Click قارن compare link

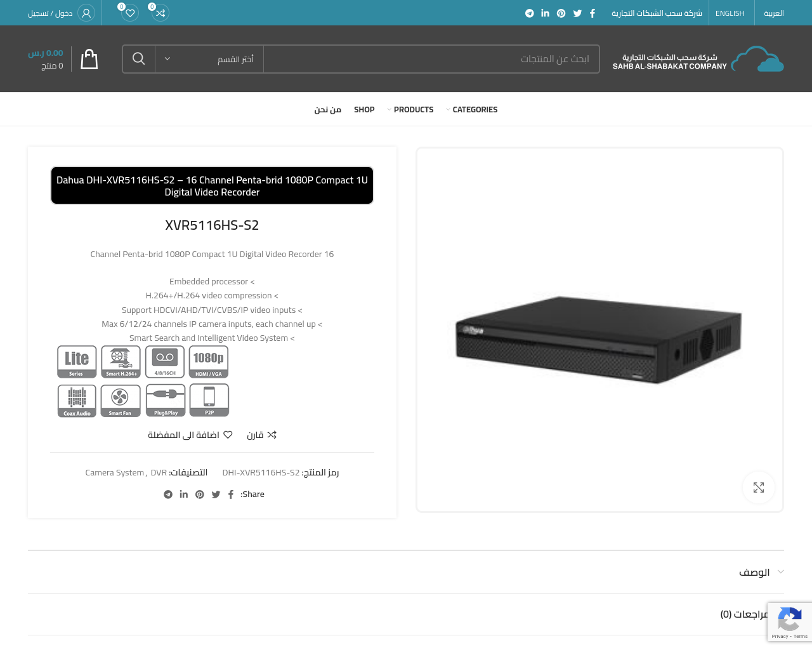261,435
